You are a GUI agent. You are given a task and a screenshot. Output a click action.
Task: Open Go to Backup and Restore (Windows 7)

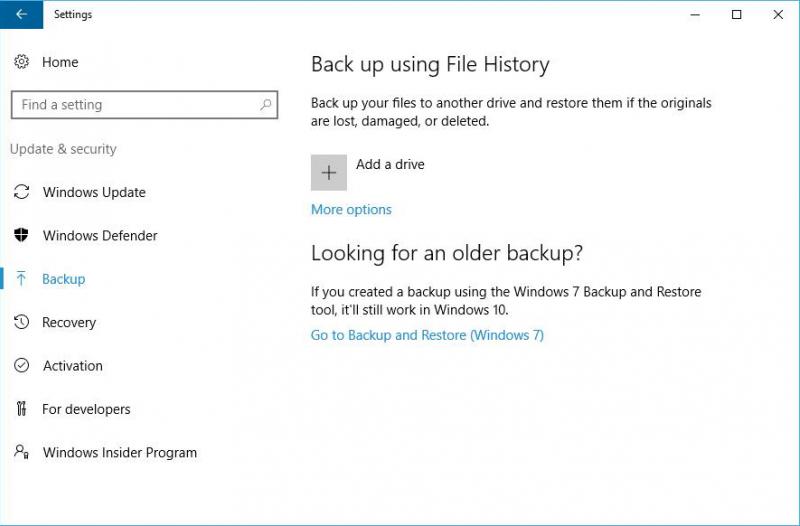[427, 335]
